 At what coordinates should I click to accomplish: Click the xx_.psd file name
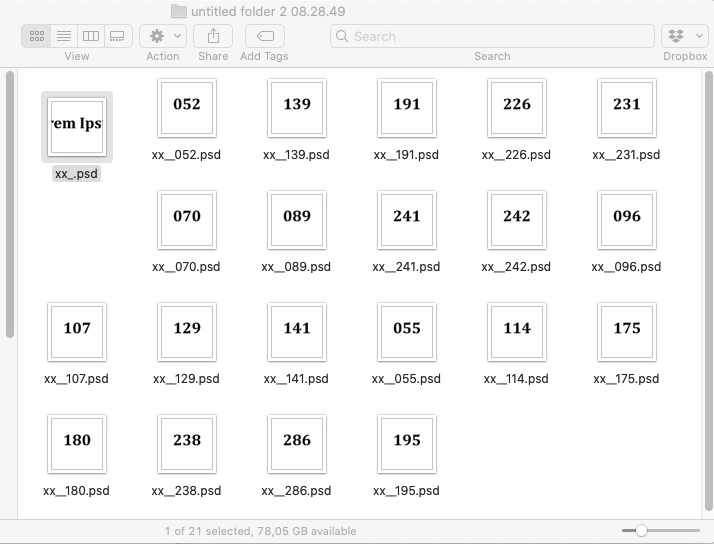coord(76,174)
